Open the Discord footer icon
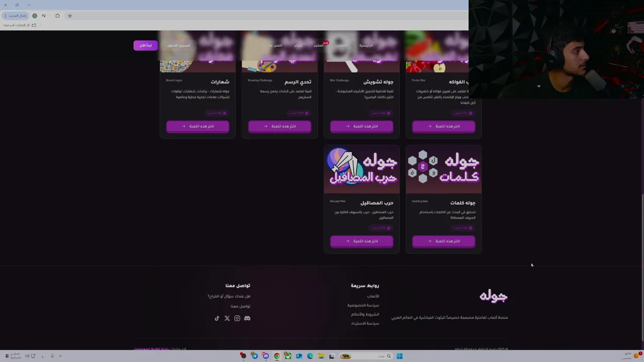This screenshot has width=644, height=362. pos(247,318)
